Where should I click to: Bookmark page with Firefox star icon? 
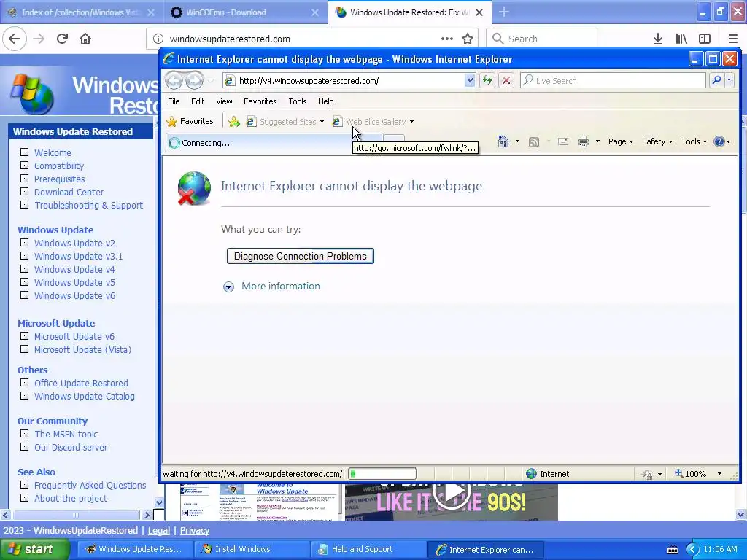click(468, 39)
